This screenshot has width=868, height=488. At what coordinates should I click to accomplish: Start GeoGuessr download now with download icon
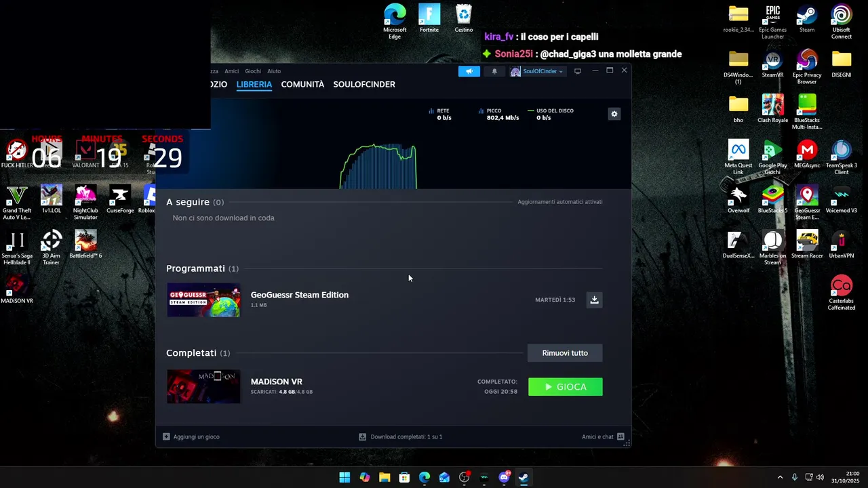[x=594, y=300]
